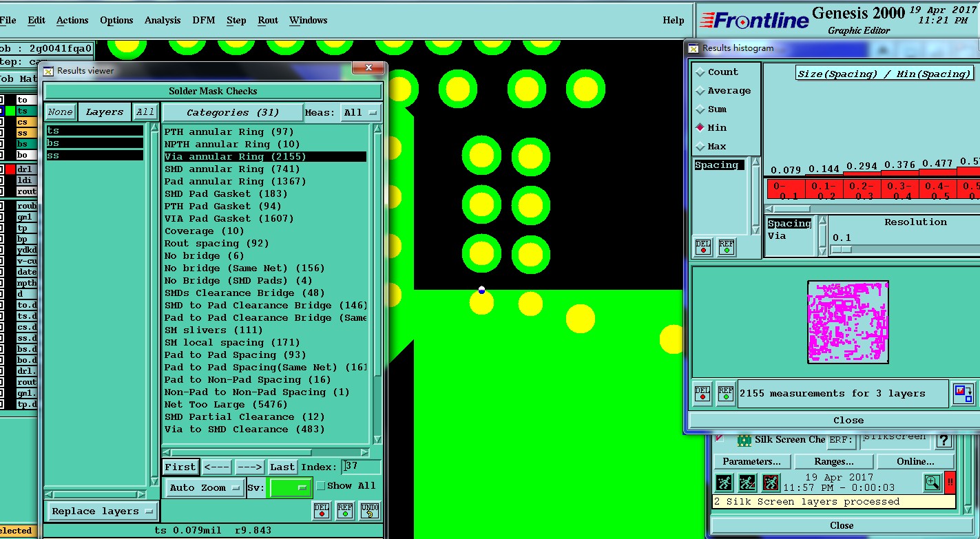This screenshot has height=539, width=980.
Task: Click REF icon beside measurements summary
Action: point(725,393)
